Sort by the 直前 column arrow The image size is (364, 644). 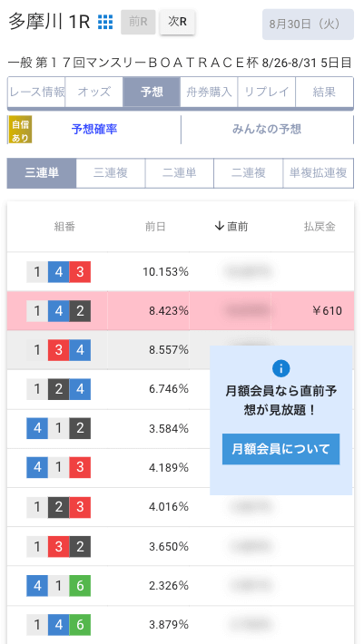(219, 226)
